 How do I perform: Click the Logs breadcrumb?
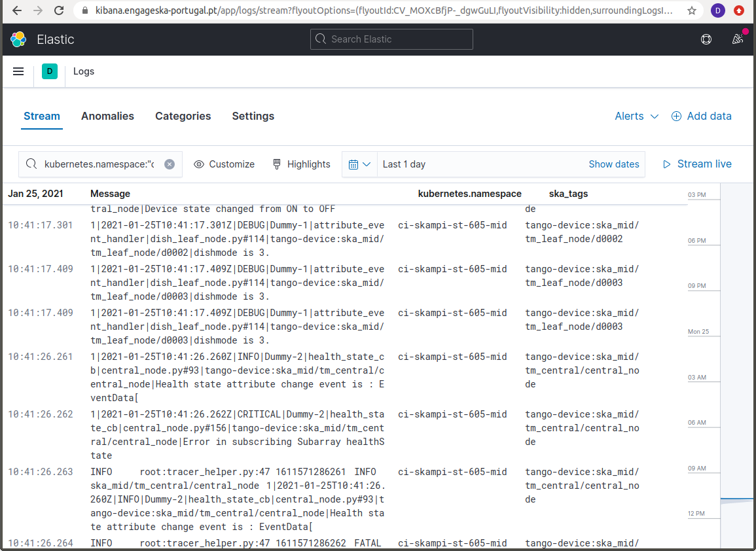84,71
